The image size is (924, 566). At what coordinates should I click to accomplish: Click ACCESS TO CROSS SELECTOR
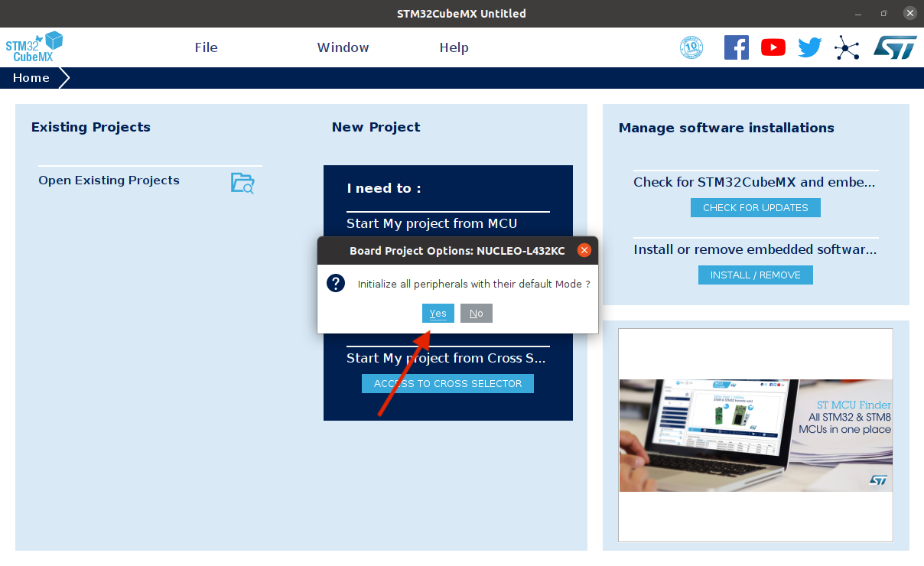coord(447,383)
